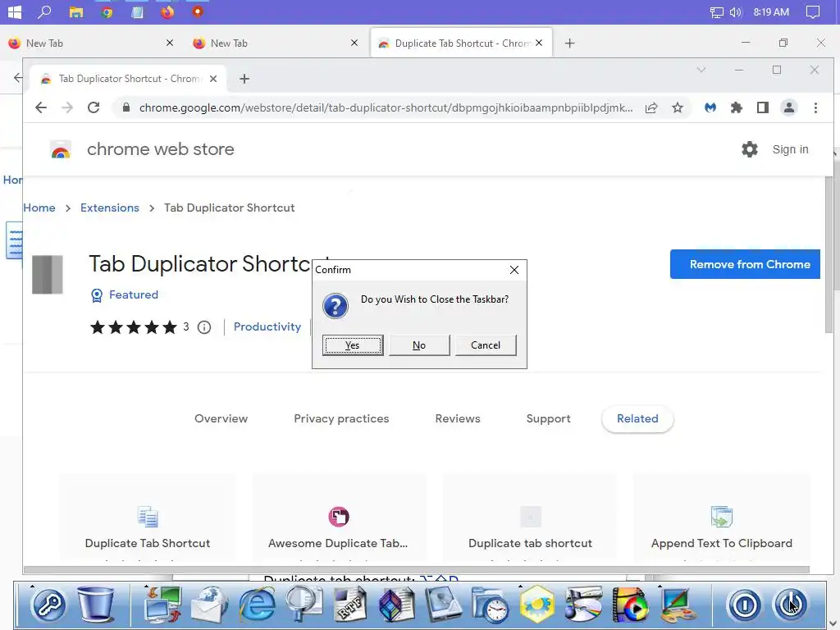Switch to second New Tab in Firefox

click(276, 43)
